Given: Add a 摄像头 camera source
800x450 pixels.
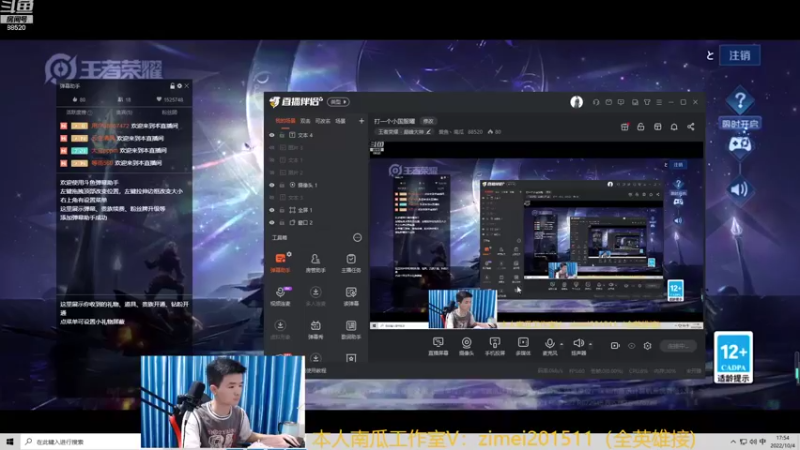Looking at the screenshot, I should tap(466, 346).
